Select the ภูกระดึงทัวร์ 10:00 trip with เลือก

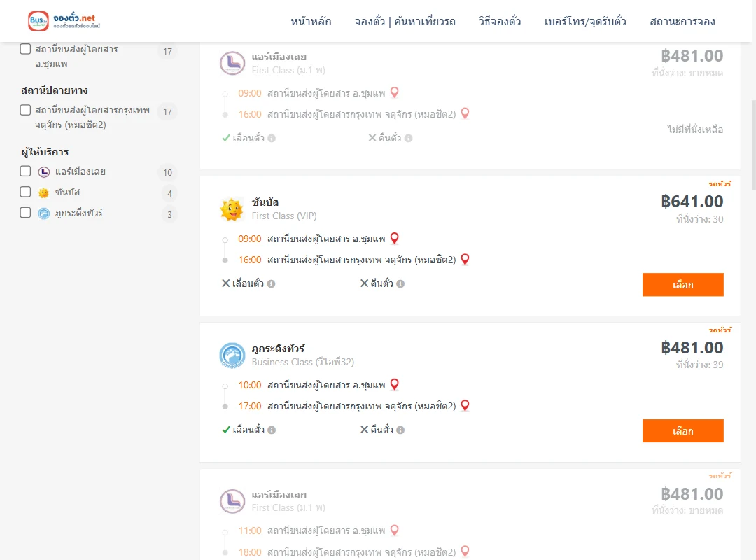pyautogui.click(x=682, y=430)
